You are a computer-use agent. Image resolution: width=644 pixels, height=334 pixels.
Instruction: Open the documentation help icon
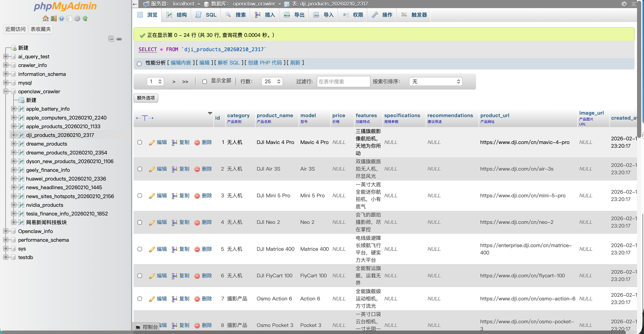click(61, 19)
